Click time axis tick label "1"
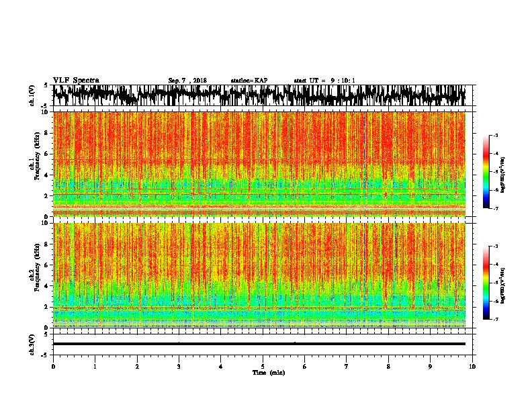532x411 pixels. click(95, 367)
